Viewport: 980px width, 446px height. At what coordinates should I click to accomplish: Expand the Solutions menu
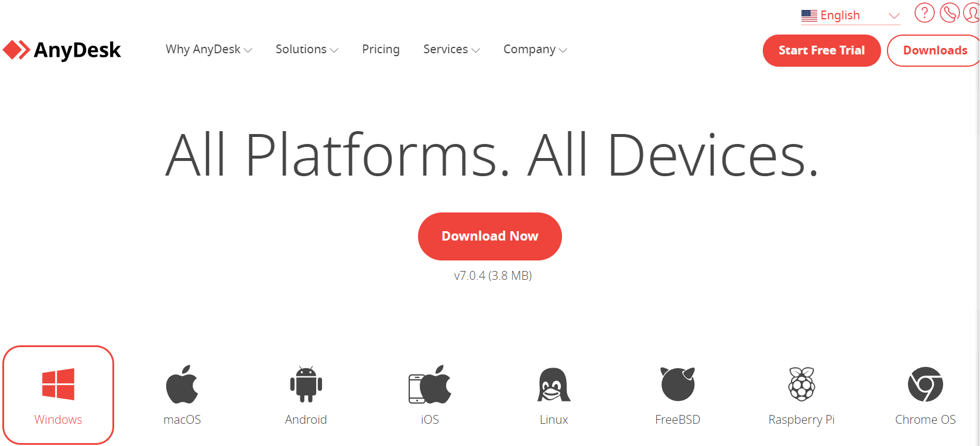point(307,49)
